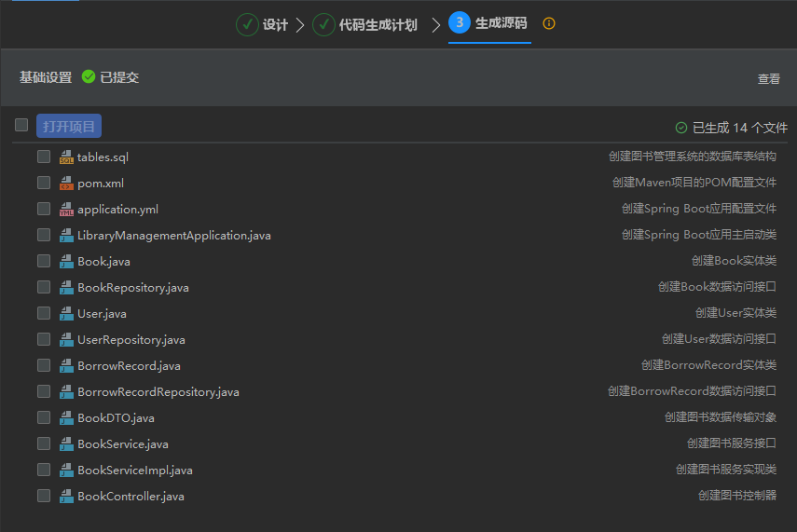Click the 查看 link in 基础设置
Screen dimensions: 797x532
pos(768,79)
